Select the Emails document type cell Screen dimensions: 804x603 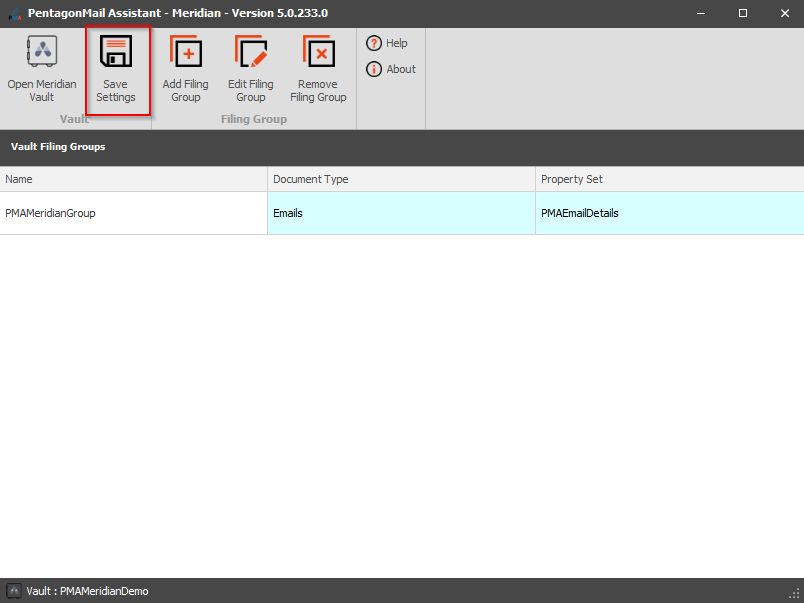point(401,213)
